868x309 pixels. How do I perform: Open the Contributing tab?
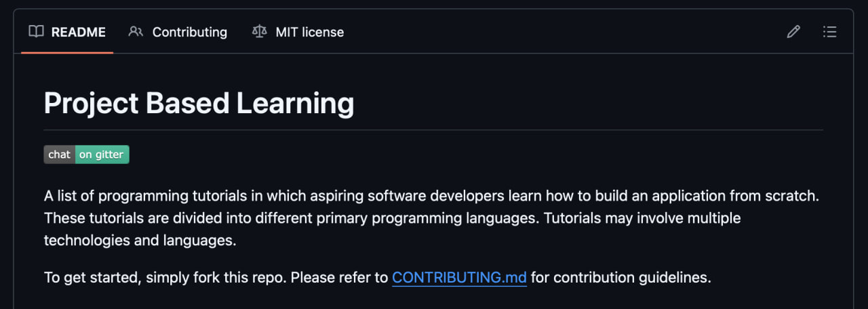pyautogui.click(x=178, y=32)
